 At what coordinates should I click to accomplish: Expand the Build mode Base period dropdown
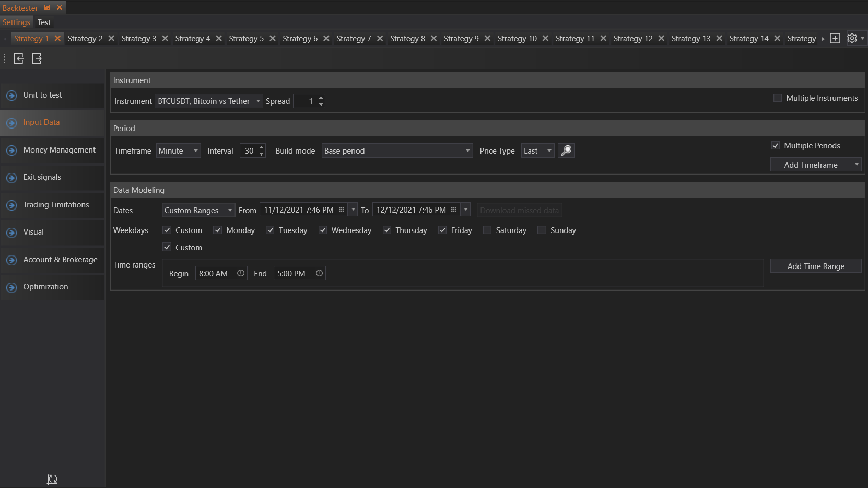pyautogui.click(x=397, y=151)
